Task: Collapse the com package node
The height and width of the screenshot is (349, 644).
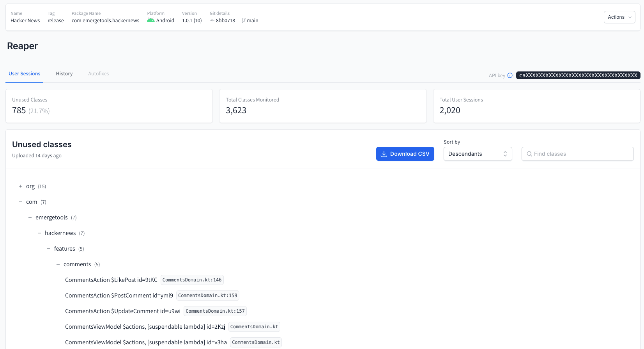Action: click(x=21, y=202)
